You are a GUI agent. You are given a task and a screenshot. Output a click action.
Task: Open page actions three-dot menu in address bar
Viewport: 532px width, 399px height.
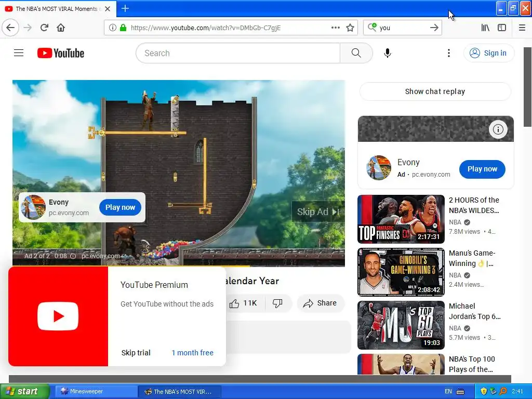[x=335, y=28]
